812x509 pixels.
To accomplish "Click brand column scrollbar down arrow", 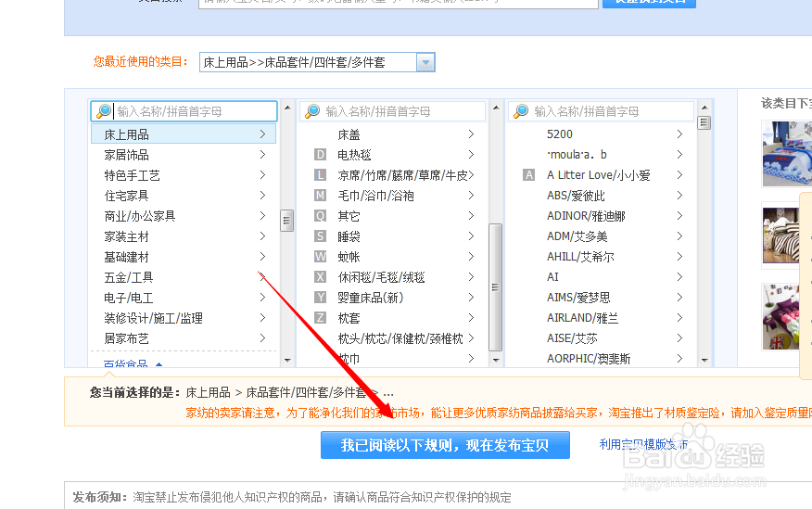I will (704, 360).
